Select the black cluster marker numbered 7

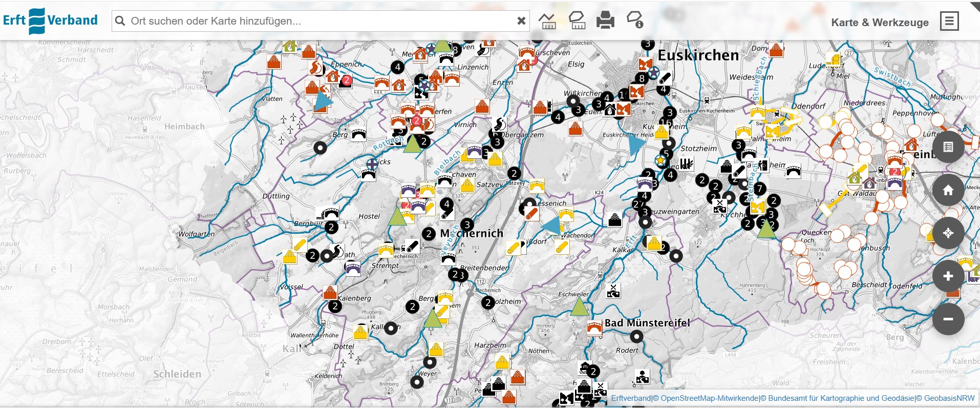(x=760, y=189)
